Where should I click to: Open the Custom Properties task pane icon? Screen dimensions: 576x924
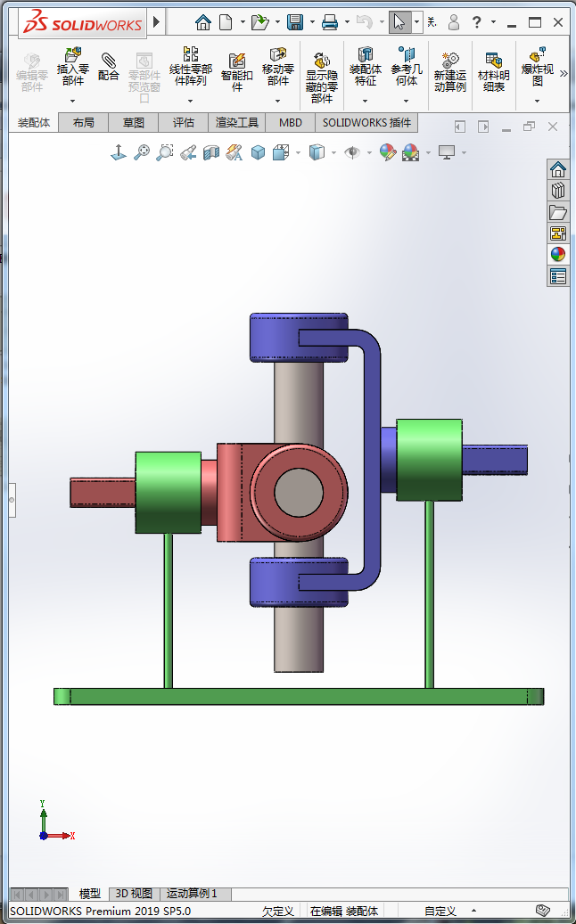[x=558, y=276]
